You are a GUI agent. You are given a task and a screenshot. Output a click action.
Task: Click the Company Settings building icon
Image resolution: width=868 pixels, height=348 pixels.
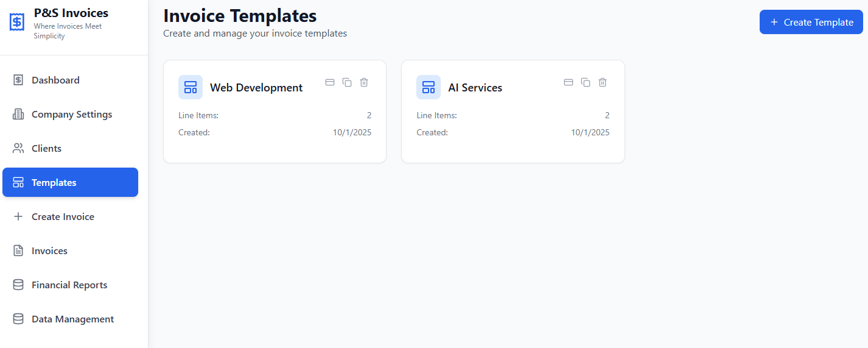(18, 114)
